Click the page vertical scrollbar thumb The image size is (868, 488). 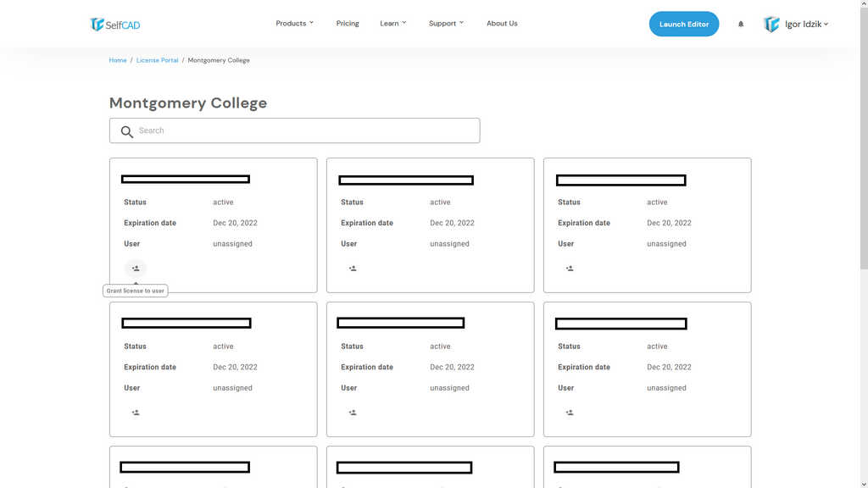(864, 138)
